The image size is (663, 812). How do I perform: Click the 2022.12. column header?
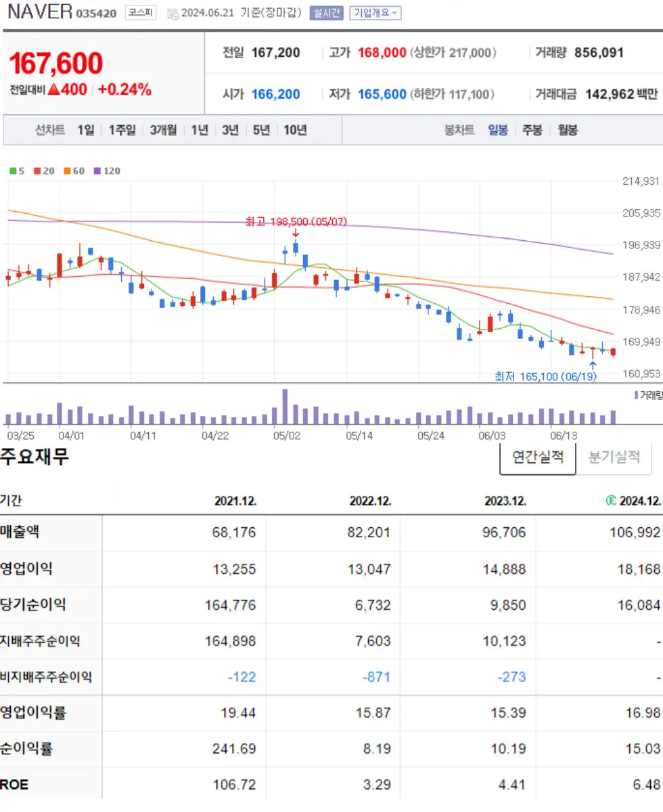point(371,501)
